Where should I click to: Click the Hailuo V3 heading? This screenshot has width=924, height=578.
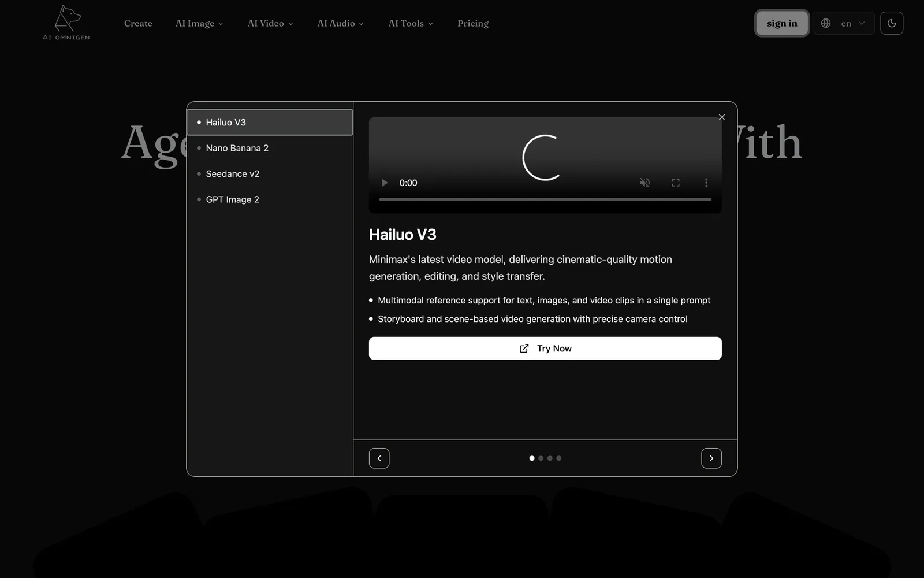(x=403, y=235)
